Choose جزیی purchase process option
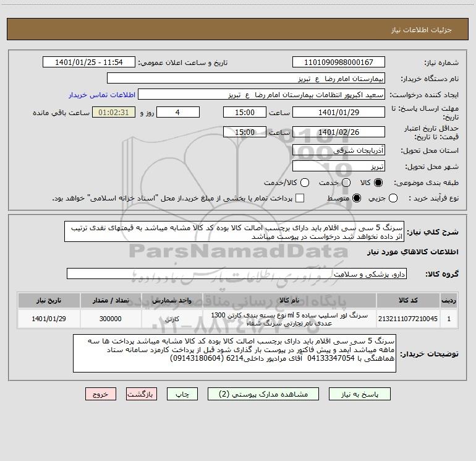The image size is (476, 461). 393,199
